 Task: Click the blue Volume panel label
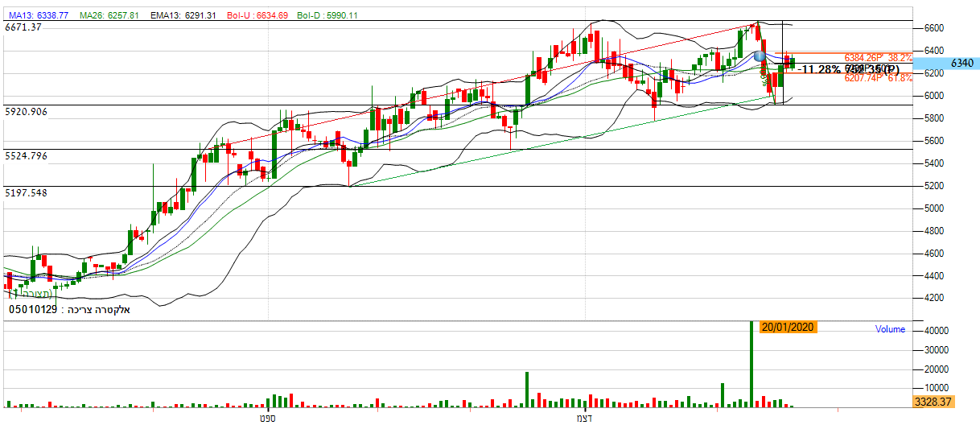[x=890, y=329]
